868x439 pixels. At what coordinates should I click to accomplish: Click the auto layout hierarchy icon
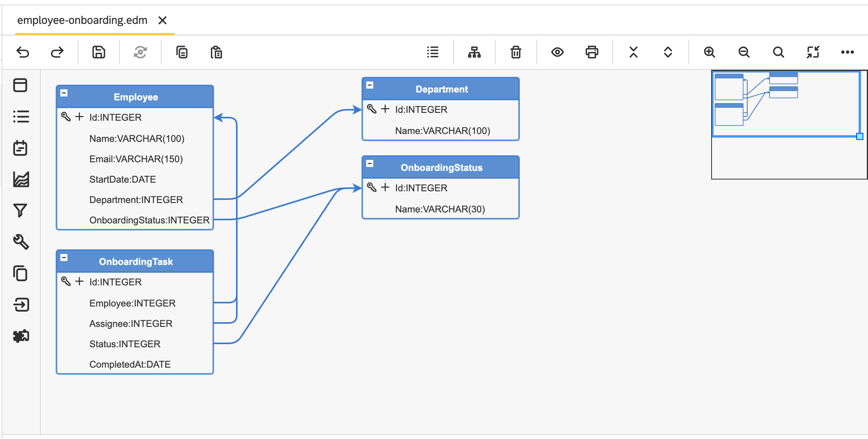[x=474, y=52]
